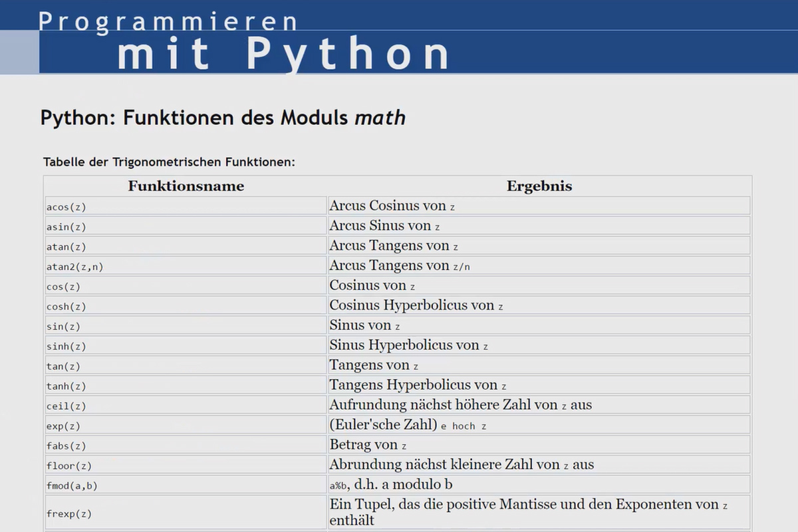Select the asin(z) function cell

coord(186,226)
